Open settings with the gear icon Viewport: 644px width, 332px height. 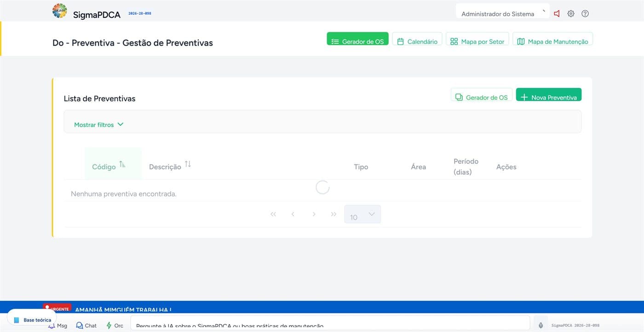[571, 14]
